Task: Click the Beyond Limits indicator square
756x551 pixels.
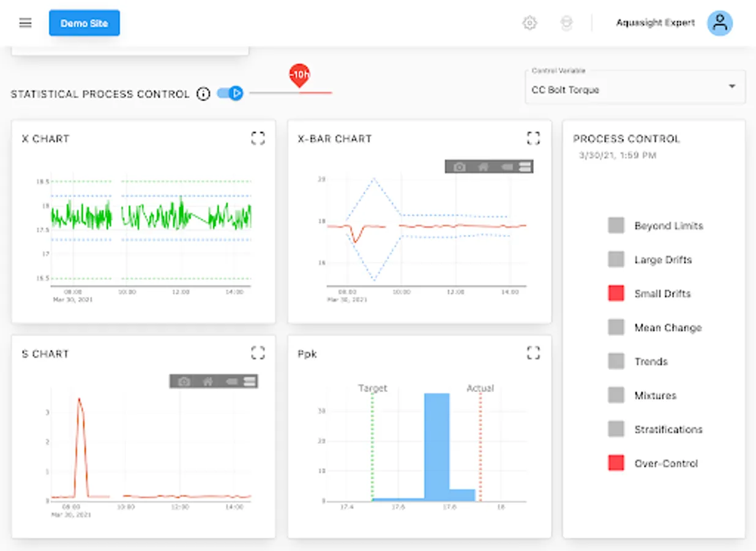Action: click(616, 225)
